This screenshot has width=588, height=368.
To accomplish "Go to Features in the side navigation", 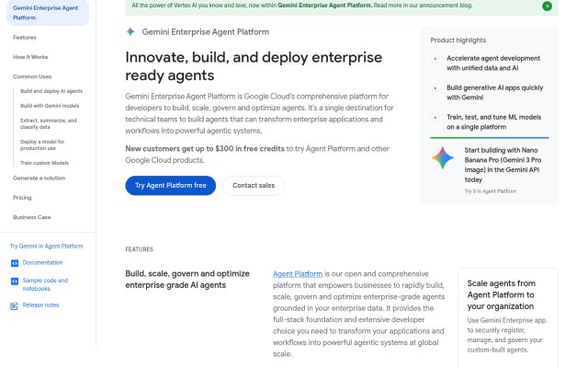I will (x=25, y=37).
